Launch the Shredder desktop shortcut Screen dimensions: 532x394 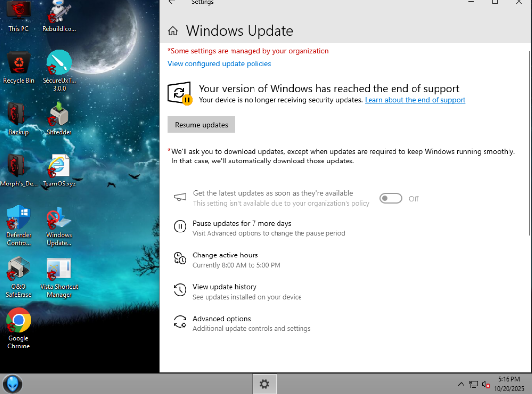pos(59,119)
